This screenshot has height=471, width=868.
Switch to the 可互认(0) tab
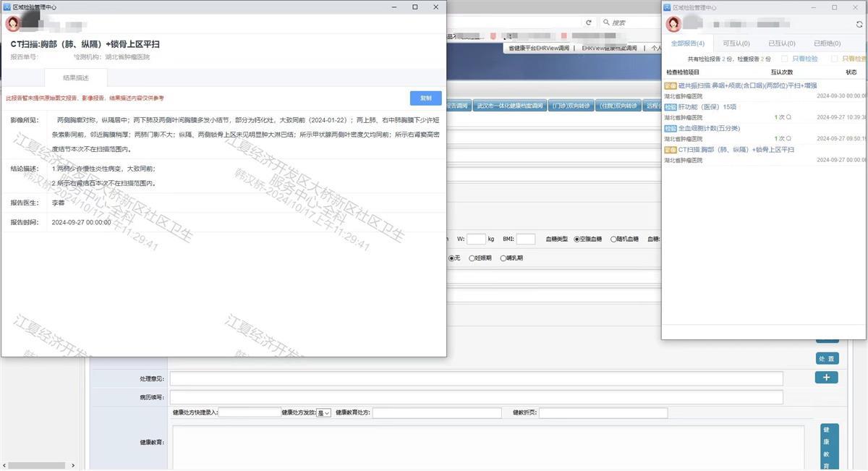pyautogui.click(x=736, y=43)
